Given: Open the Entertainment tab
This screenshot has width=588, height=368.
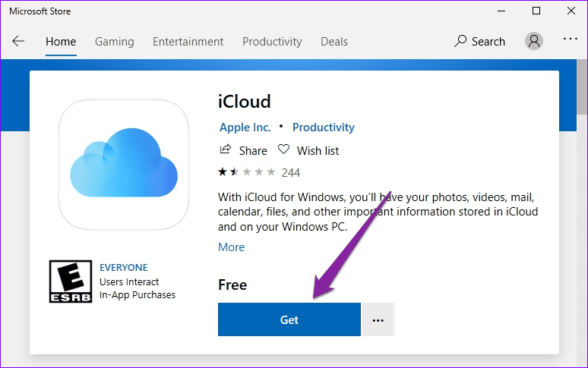Looking at the screenshot, I should coord(188,42).
